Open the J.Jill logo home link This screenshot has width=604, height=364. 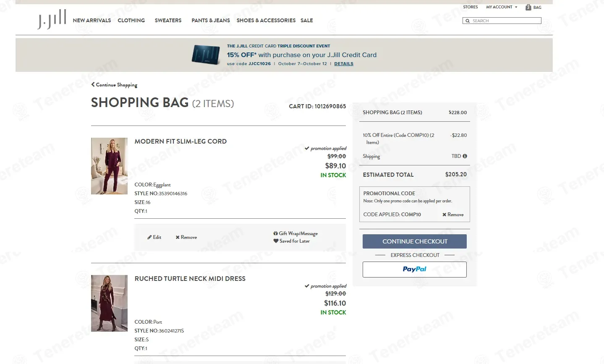(x=52, y=19)
